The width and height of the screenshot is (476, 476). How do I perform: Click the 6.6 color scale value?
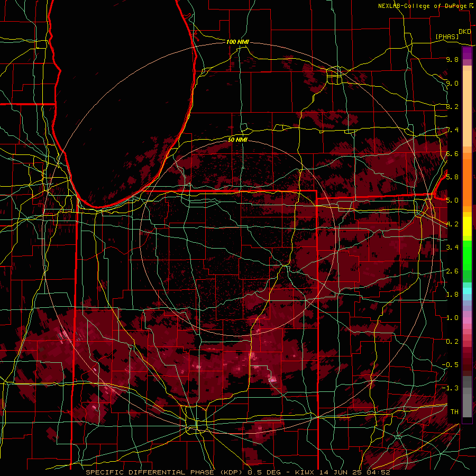click(452, 153)
